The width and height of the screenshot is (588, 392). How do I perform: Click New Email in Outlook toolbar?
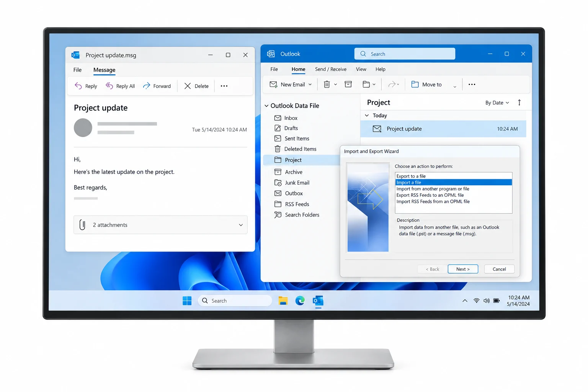(x=287, y=85)
